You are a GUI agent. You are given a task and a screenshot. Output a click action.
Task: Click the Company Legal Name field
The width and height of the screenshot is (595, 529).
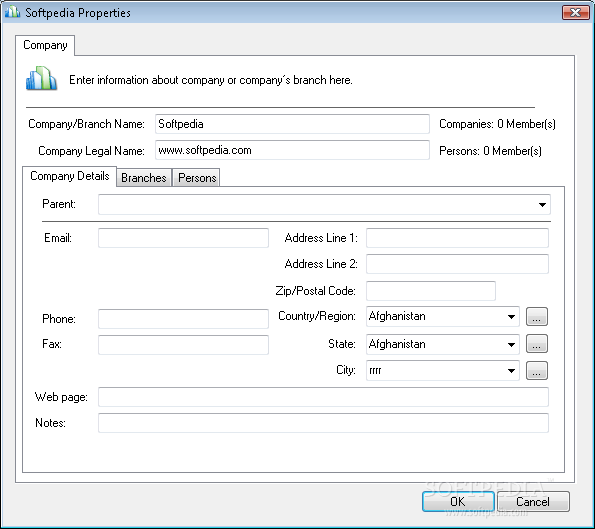pos(292,150)
